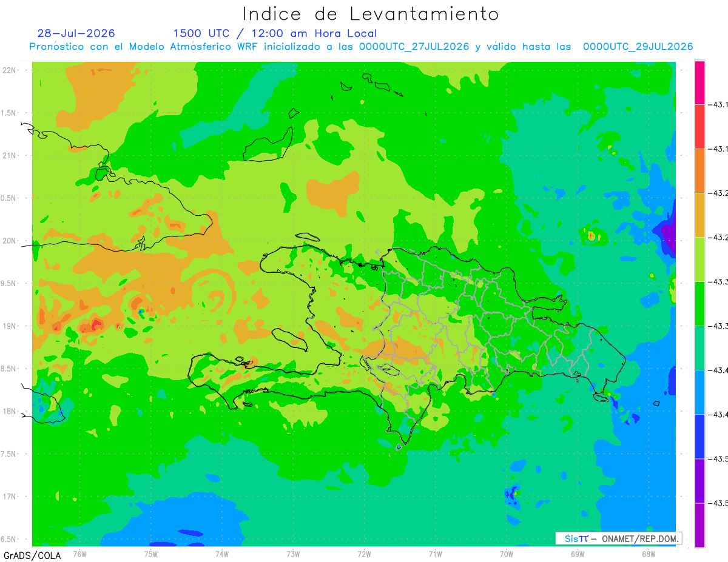Image resolution: width=728 pixels, height=562 pixels.
Task: Click the '74W' longitude label
Action: click(221, 554)
